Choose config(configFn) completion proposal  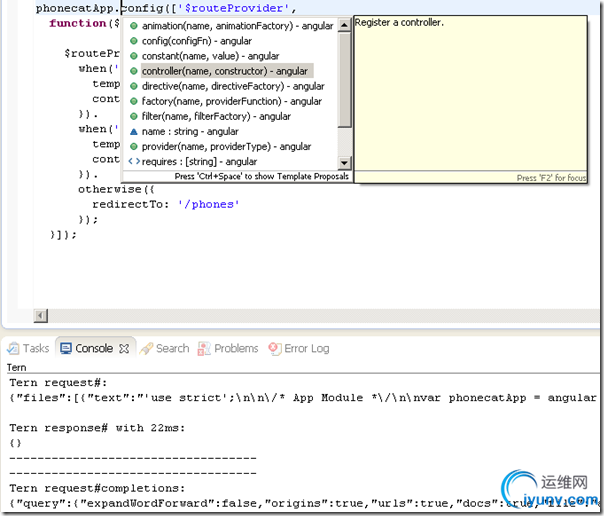pyautogui.click(x=196, y=41)
